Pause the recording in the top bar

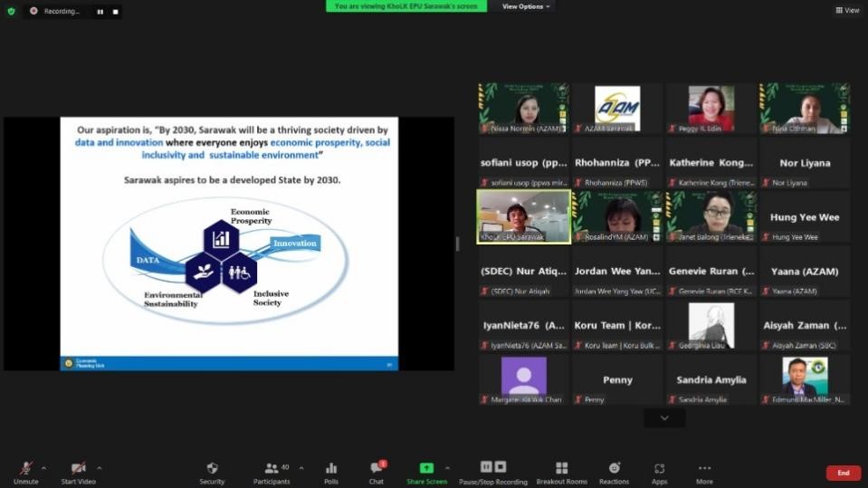100,12
